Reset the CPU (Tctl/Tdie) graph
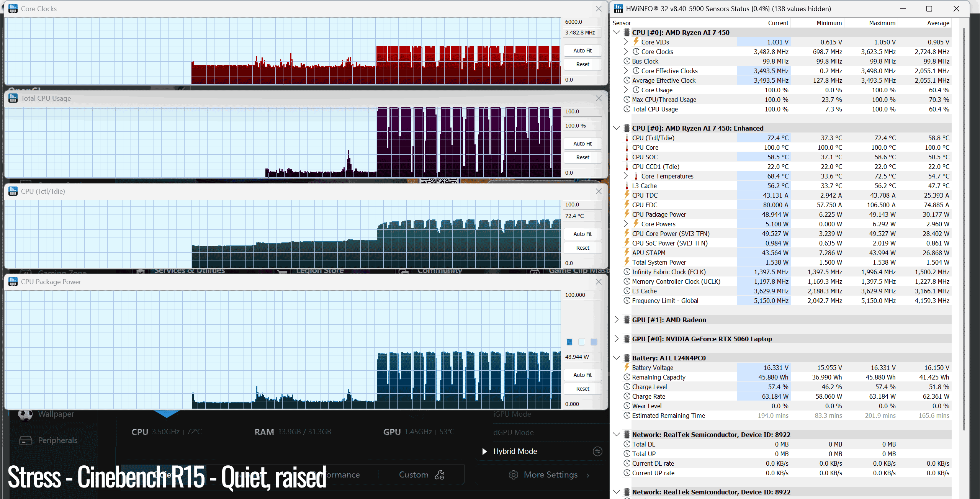980x499 pixels. pos(582,248)
